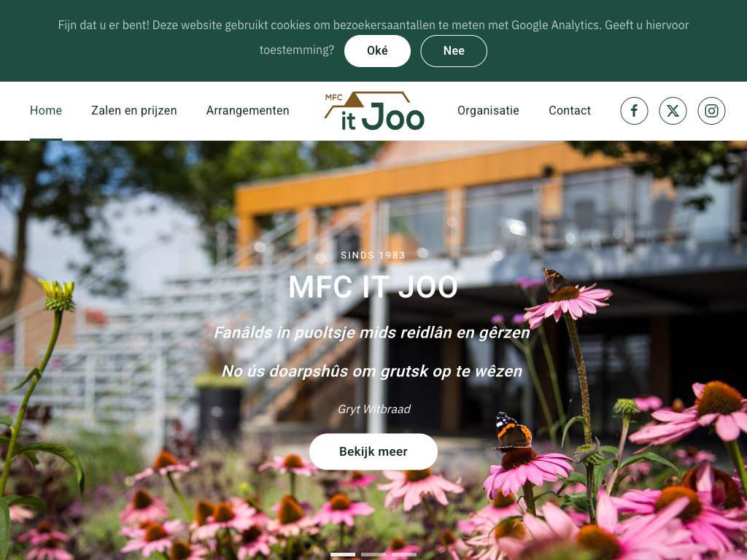Open the Facebook social icon
This screenshot has height=560, width=747.
coord(634,111)
